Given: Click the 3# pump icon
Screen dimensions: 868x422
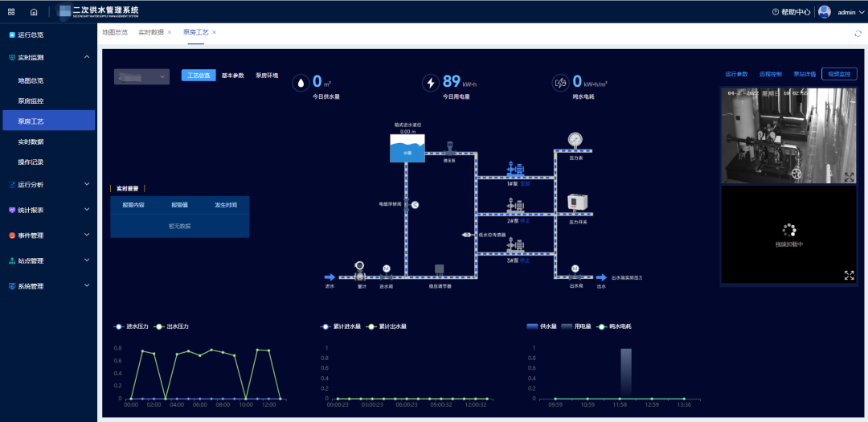Looking at the screenshot, I should click(516, 245).
